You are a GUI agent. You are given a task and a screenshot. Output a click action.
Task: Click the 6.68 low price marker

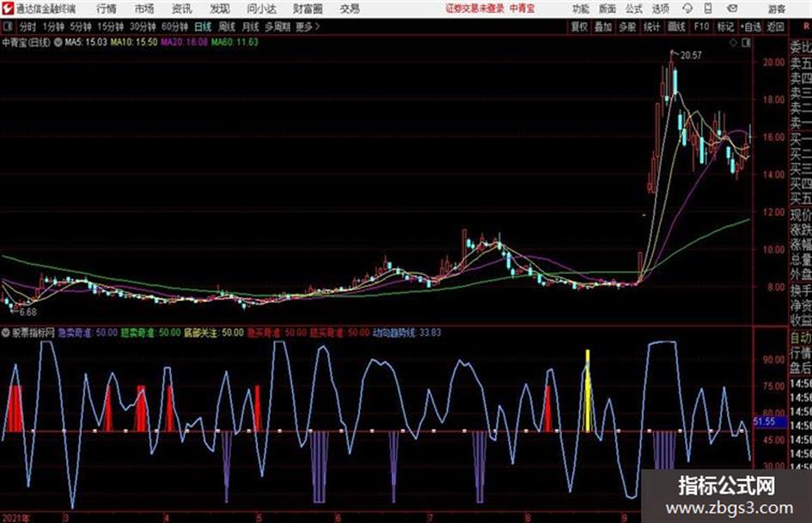point(28,313)
